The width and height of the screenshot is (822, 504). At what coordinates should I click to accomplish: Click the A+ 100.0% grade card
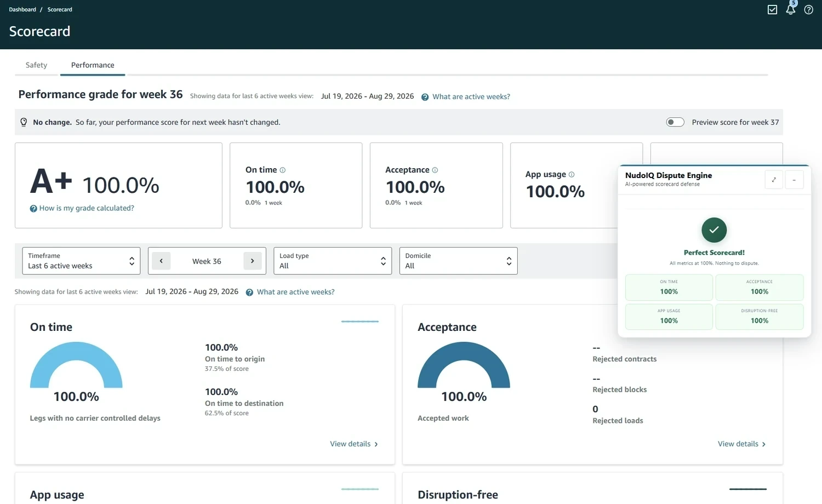click(x=118, y=185)
